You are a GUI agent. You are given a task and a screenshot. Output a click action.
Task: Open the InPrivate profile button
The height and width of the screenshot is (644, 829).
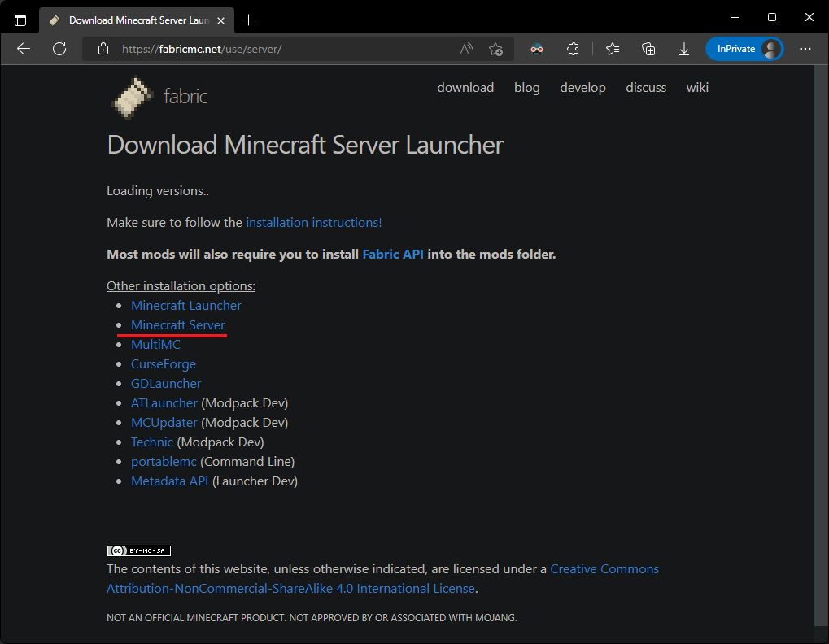point(744,49)
